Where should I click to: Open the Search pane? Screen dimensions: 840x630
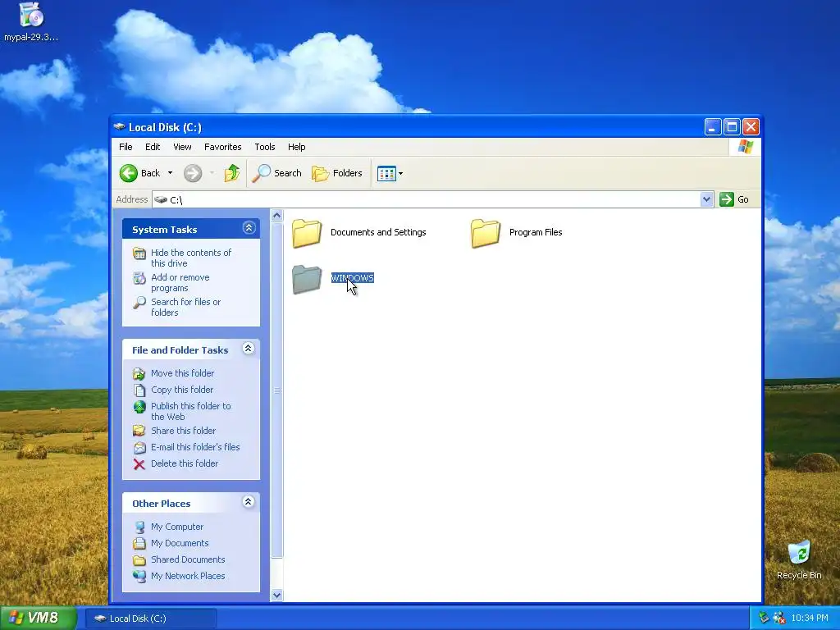[277, 173]
